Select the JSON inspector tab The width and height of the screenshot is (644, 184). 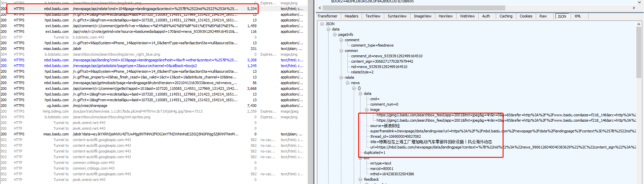coord(562,16)
